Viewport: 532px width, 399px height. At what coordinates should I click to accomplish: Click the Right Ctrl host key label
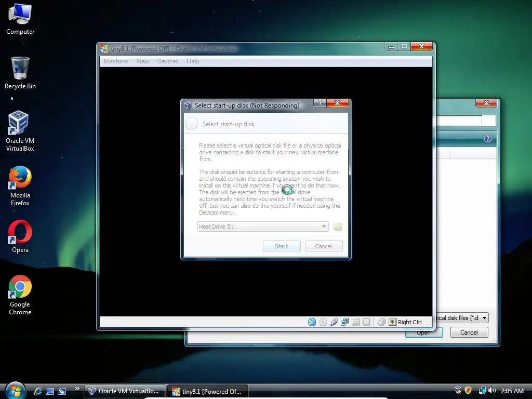coord(409,322)
